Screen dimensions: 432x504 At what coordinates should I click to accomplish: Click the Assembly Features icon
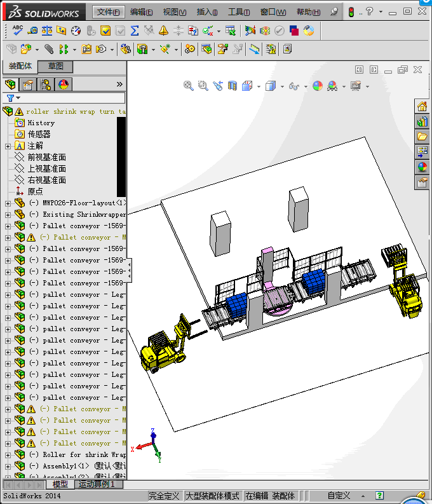point(142,49)
